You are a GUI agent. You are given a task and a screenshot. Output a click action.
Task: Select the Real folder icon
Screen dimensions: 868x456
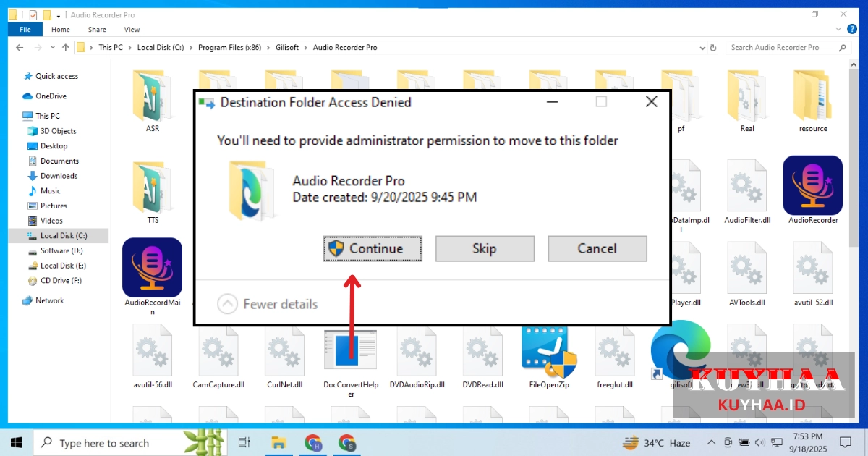[x=747, y=97]
